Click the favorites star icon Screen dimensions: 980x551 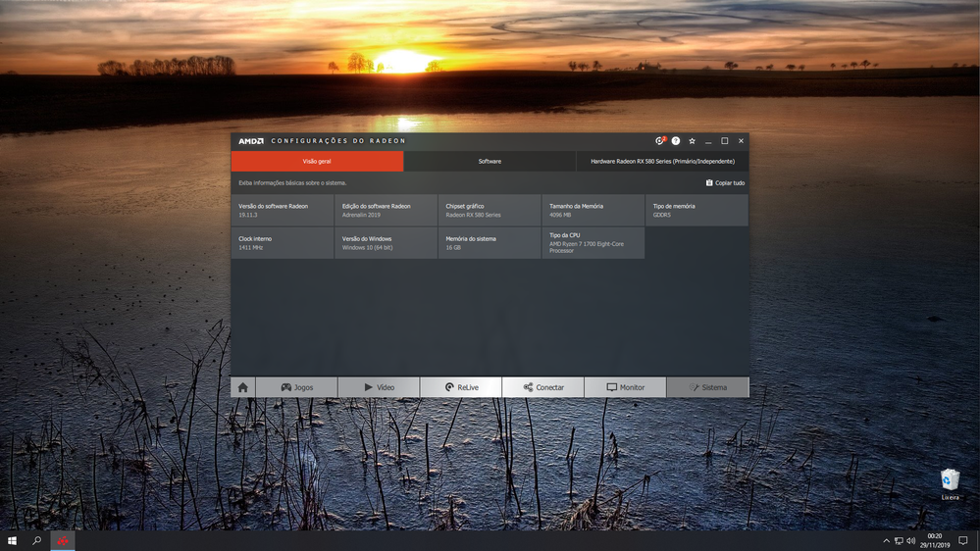(x=692, y=140)
